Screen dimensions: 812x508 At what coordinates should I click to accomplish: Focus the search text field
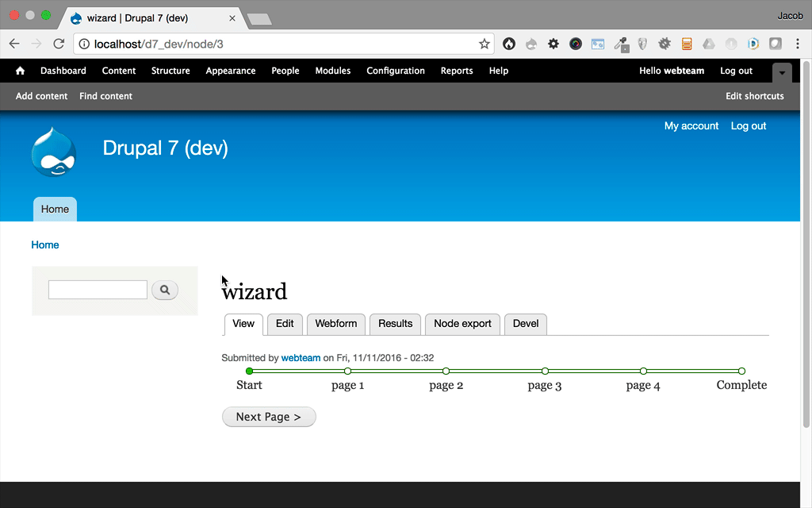(x=98, y=290)
